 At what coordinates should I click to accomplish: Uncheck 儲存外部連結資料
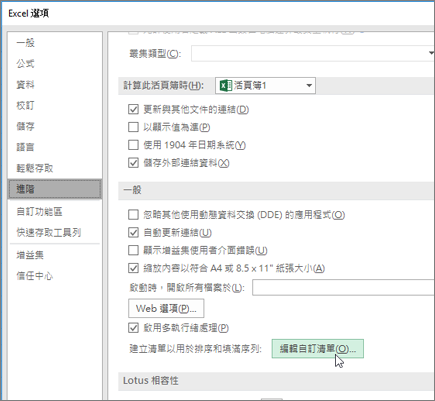[x=133, y=163]
